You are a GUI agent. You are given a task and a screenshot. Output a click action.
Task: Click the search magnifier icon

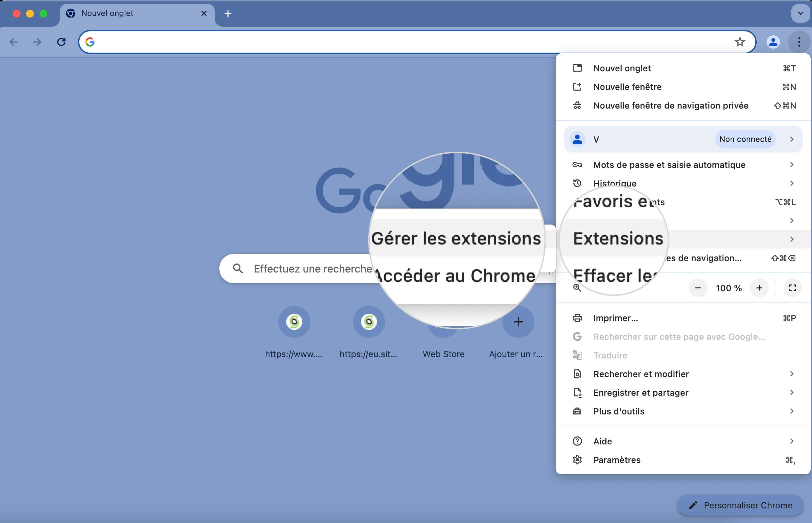click(238, 268)
